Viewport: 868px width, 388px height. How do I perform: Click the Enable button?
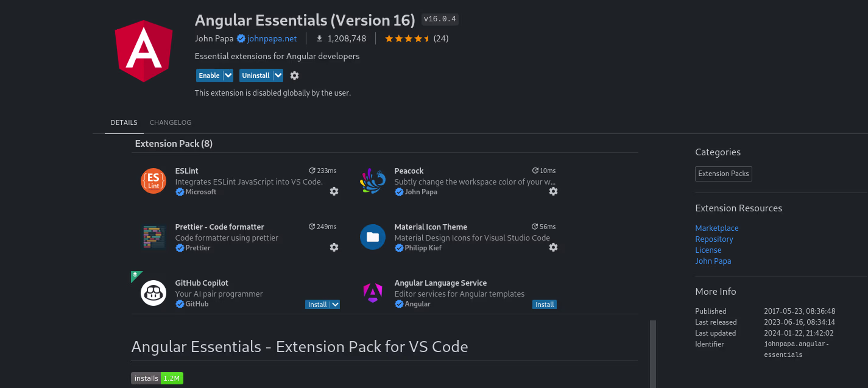(x=209, y=76)
